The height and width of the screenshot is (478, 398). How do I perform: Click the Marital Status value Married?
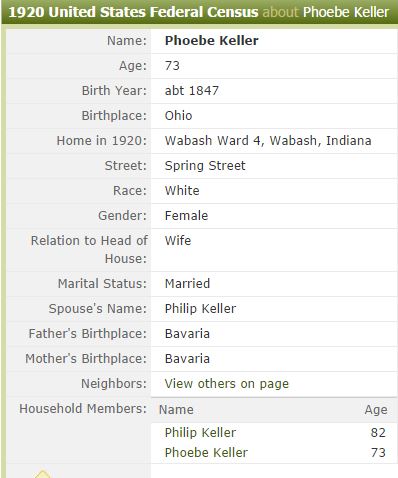187,284
